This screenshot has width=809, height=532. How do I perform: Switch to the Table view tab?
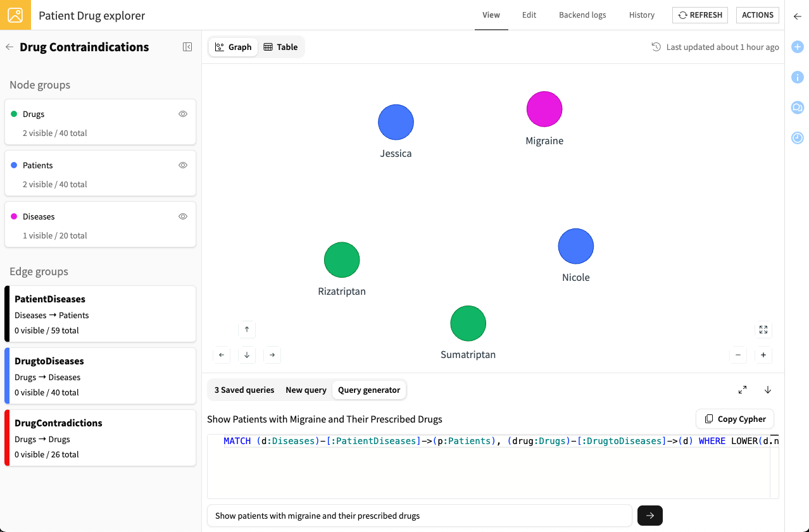coord(280,47)
